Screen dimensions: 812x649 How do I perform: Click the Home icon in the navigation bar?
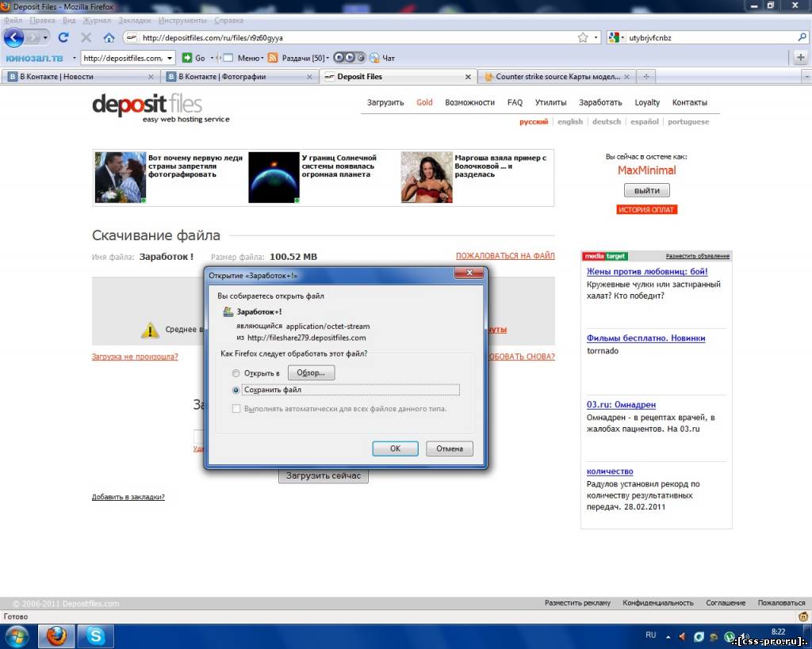pyautogui.click(x=109, y=37)
